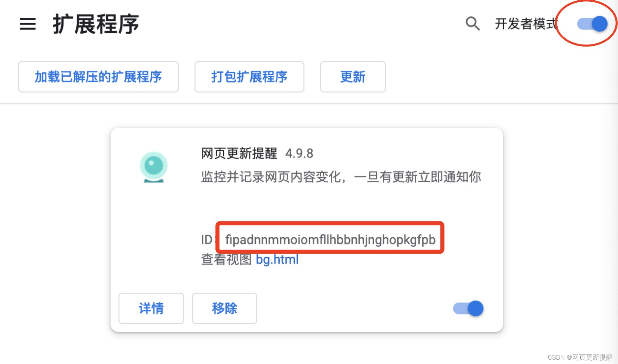The width and height of the screenshot is (618, 364).
Task: Click 移除 to remove the extension
Action: point(224,308)
